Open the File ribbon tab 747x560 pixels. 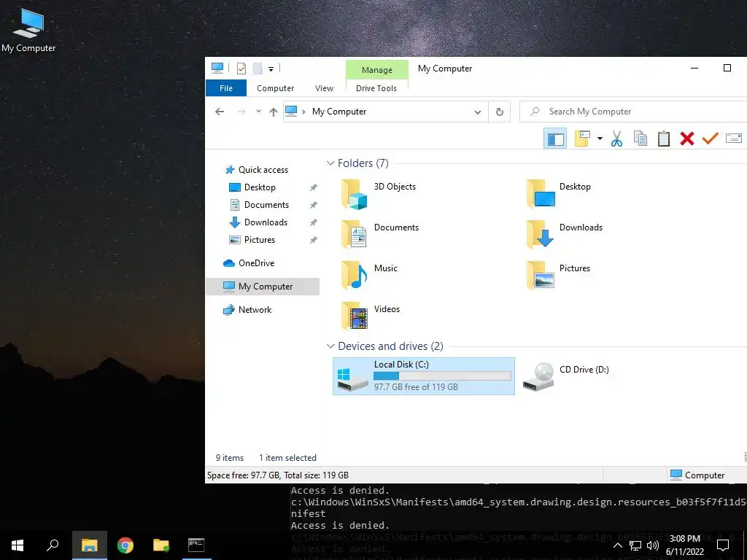tap(226, 88)
